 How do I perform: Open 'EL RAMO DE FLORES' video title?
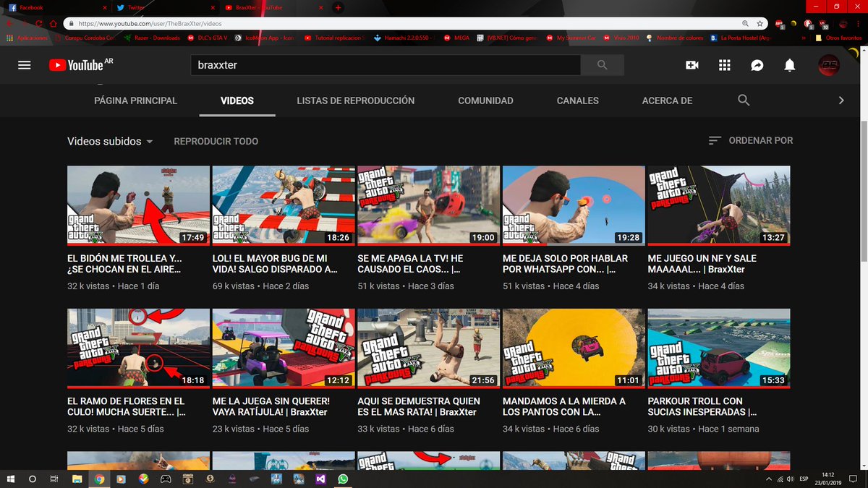click(x=127, y=406)
